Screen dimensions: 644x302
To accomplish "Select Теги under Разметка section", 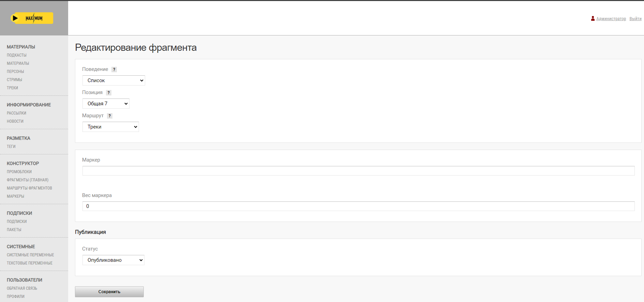I will pyautogui.click(x=11, y=147).
